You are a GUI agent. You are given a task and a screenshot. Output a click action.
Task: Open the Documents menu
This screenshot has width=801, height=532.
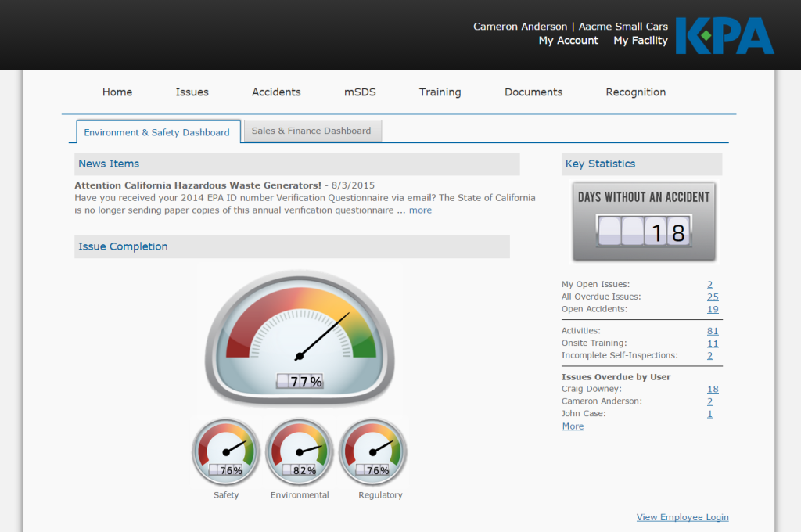(x=533, y=92)
